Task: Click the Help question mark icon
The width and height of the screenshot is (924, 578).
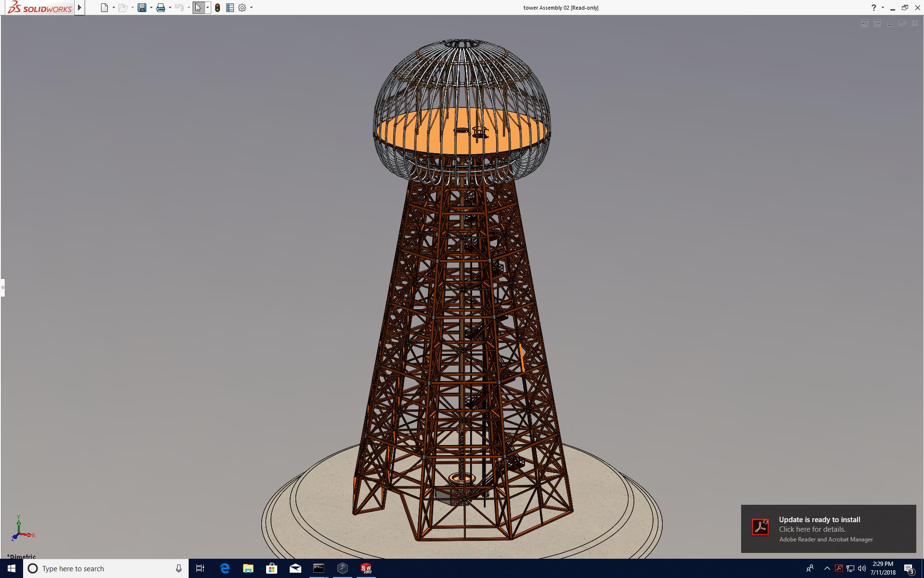Action: coord(873,8)
